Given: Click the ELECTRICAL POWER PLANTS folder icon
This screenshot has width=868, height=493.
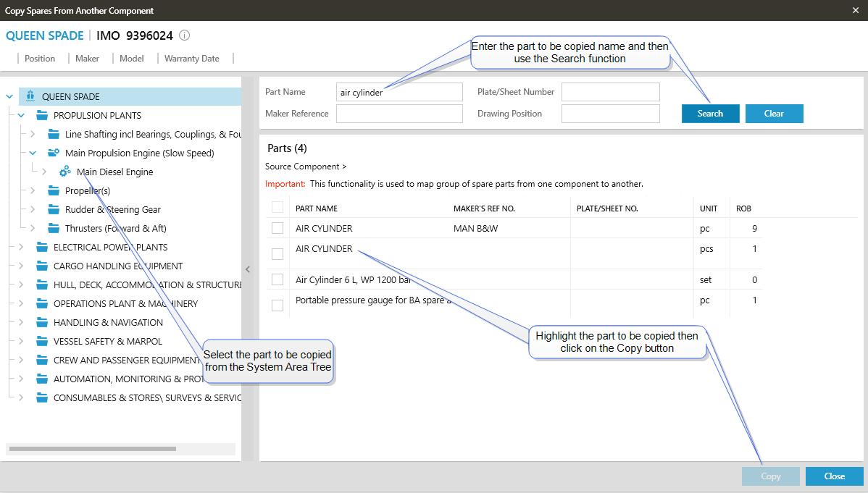Looking at the screenshot, I should click(x=42, y=247).
